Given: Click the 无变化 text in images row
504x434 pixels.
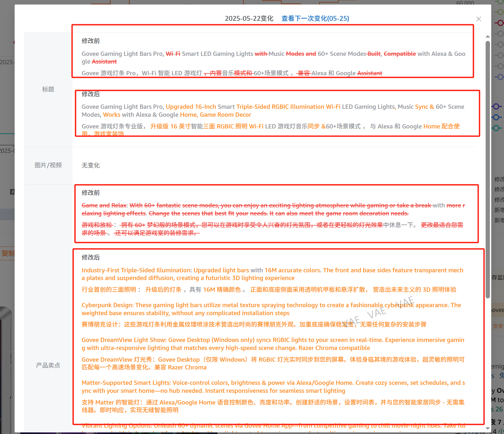Looking at the screenshot, I should pyautogui.click(x=91, y=165).
